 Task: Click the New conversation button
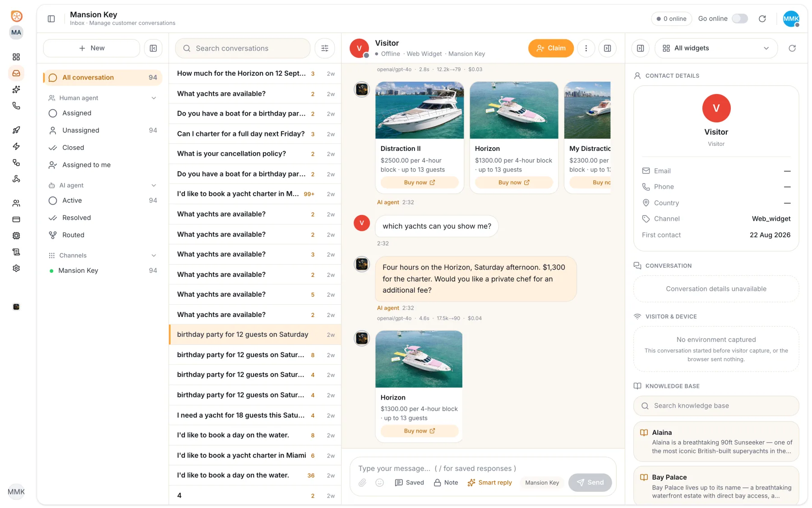click(x=92, y=48)
